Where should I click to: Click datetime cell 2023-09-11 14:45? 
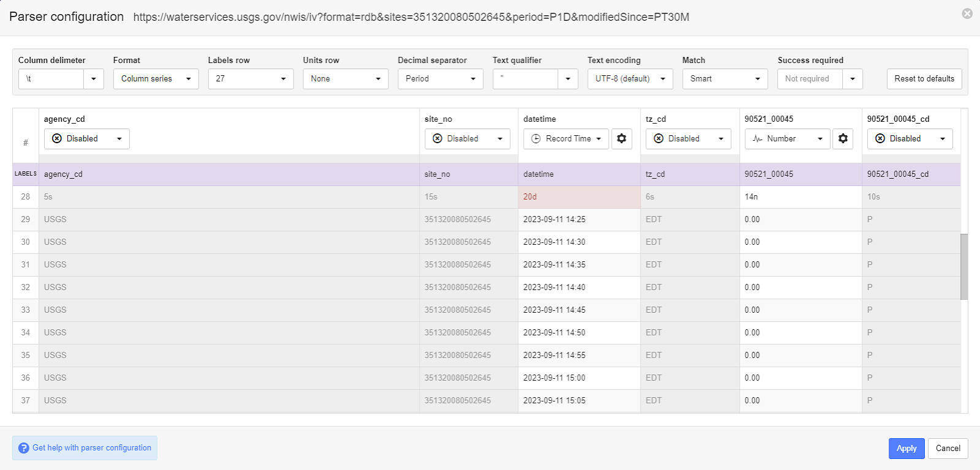579,310
